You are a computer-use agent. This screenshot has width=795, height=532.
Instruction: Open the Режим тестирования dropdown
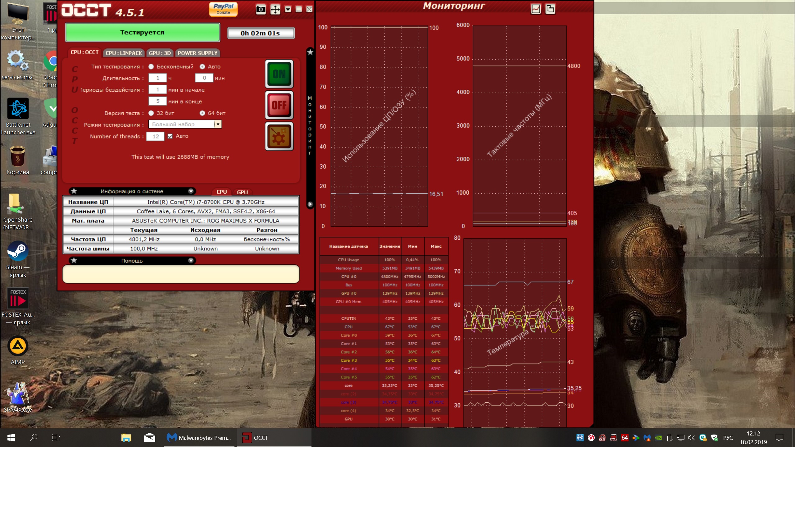pos(218,124)
